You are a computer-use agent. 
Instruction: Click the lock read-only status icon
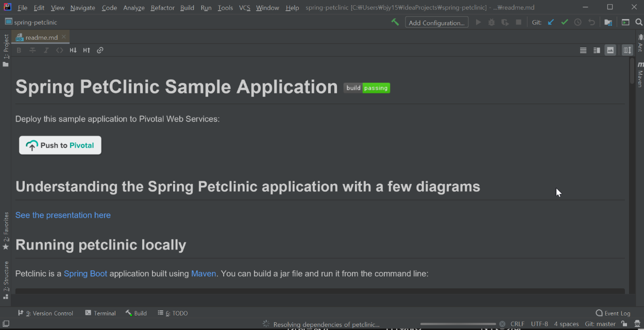pos(624,324)
